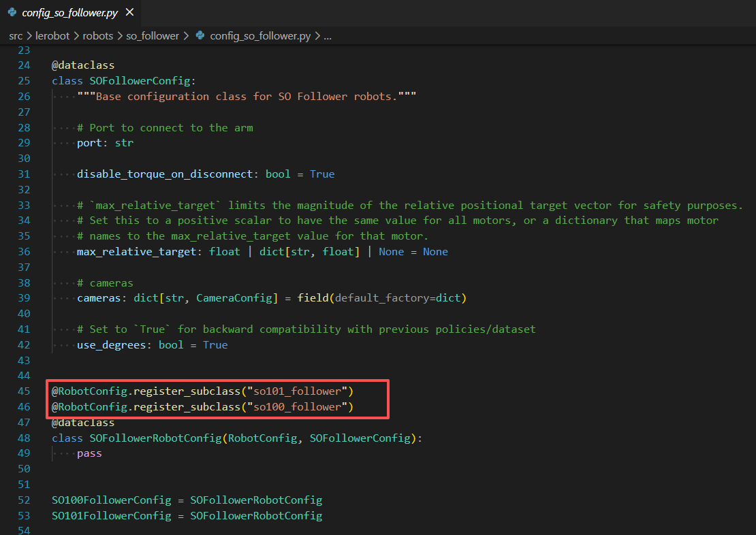
Task: Open the src breadcrumb folder
Action: [x=16, y=36]
